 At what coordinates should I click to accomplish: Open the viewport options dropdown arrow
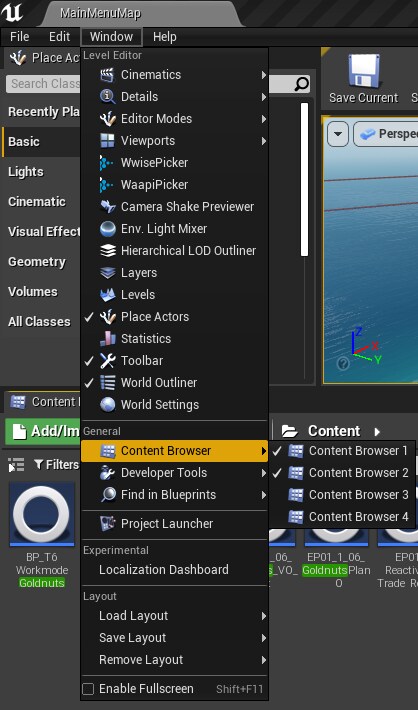[x=338, y=134]
